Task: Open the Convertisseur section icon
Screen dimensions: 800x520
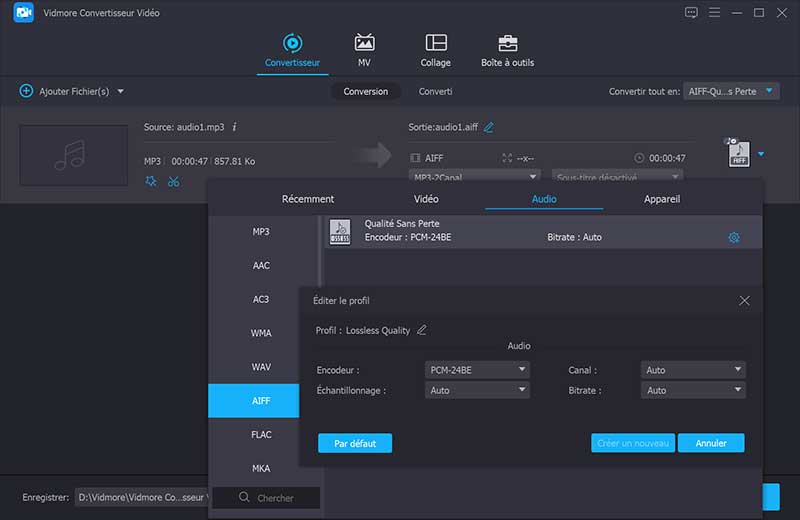Action: click(292, 43)
